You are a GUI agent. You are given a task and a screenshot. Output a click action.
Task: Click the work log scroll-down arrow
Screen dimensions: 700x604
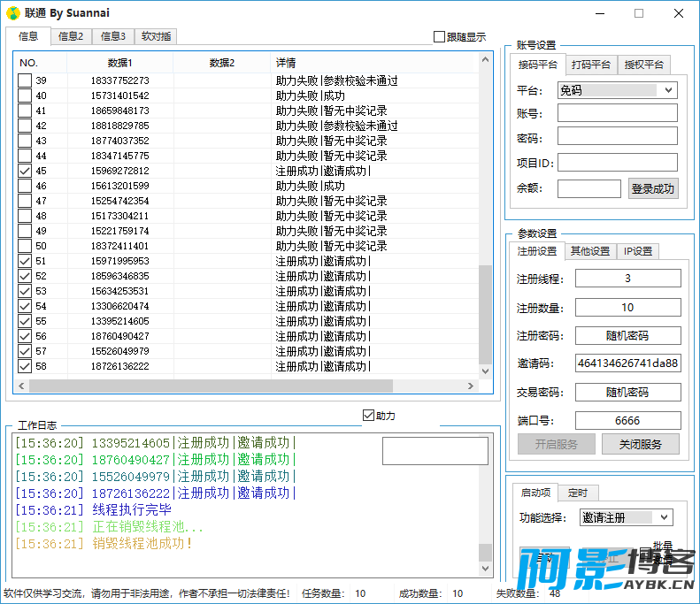pyautogui.click(x=485, y=569)
